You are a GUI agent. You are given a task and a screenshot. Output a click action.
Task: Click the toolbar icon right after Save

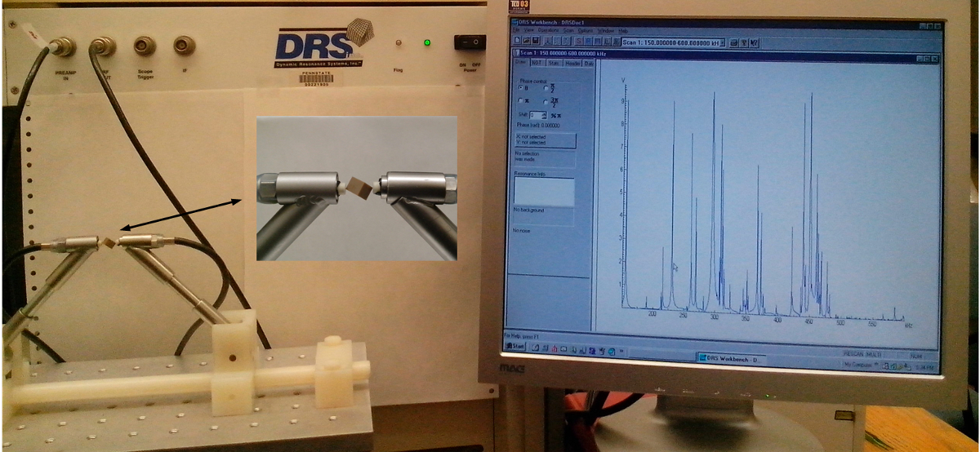point(548,41)
